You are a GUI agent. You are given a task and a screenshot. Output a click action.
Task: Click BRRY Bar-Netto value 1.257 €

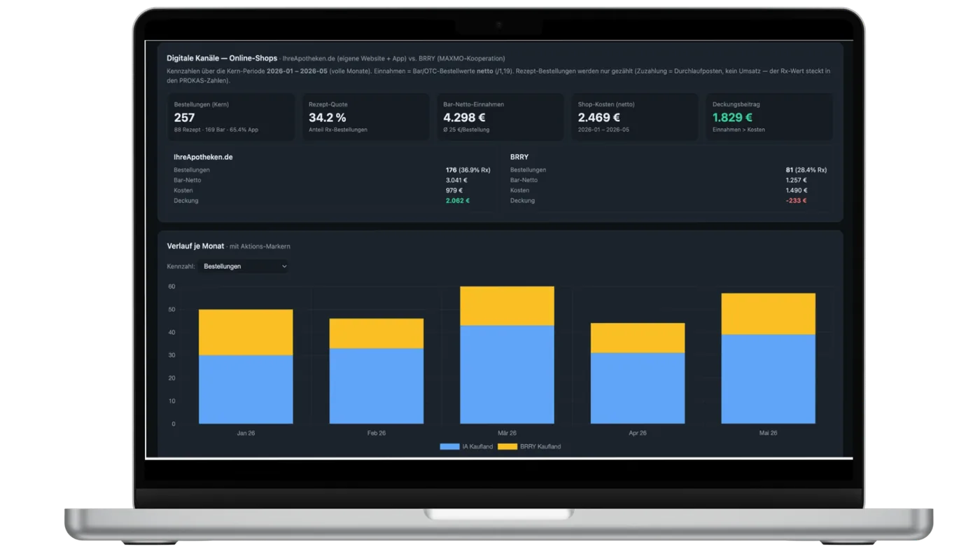[x=797, y=180]
